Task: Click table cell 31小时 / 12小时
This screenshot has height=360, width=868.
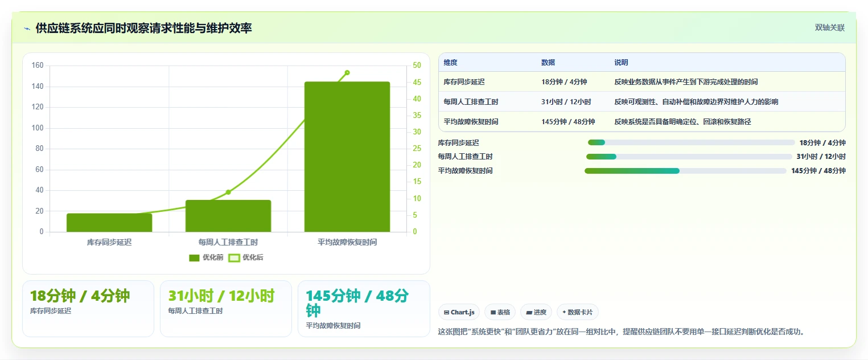Action: click(x=566, y=102)
